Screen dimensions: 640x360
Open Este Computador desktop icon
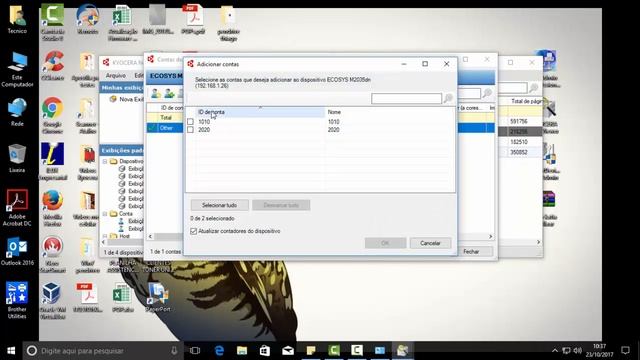pos(17,69)
